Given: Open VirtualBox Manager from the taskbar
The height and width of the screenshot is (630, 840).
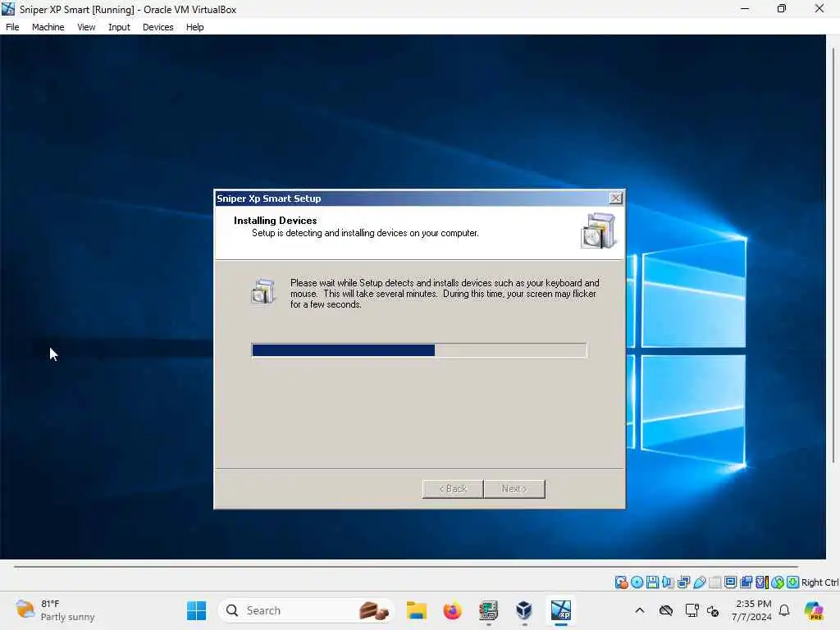Looking at the screenshot, I should [524, 610].
